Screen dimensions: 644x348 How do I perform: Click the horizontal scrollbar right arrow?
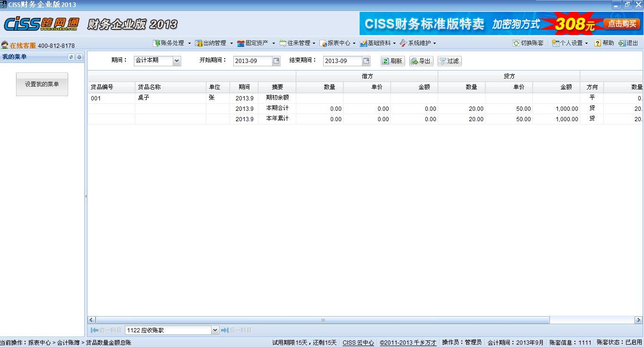click(x=639, y=320)
